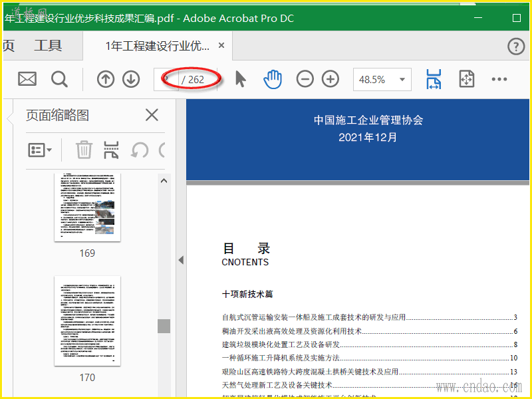Screen dimensions: 532x399
Task: Select page 169 thumbnail
Action: point(87,207)
